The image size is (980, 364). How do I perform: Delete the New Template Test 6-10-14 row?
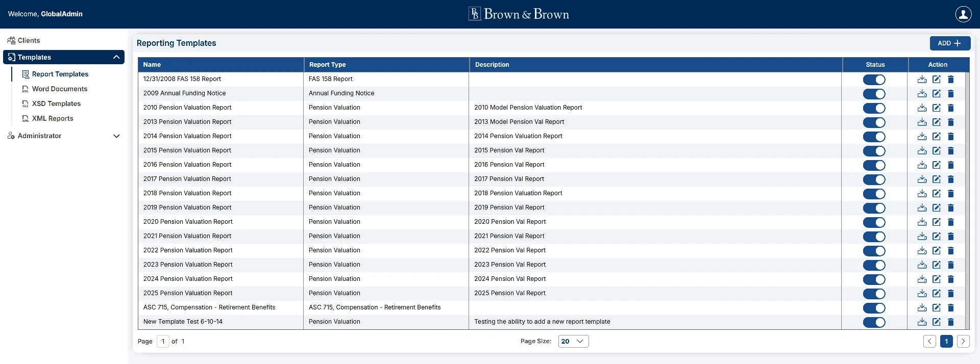click(950, 322)
